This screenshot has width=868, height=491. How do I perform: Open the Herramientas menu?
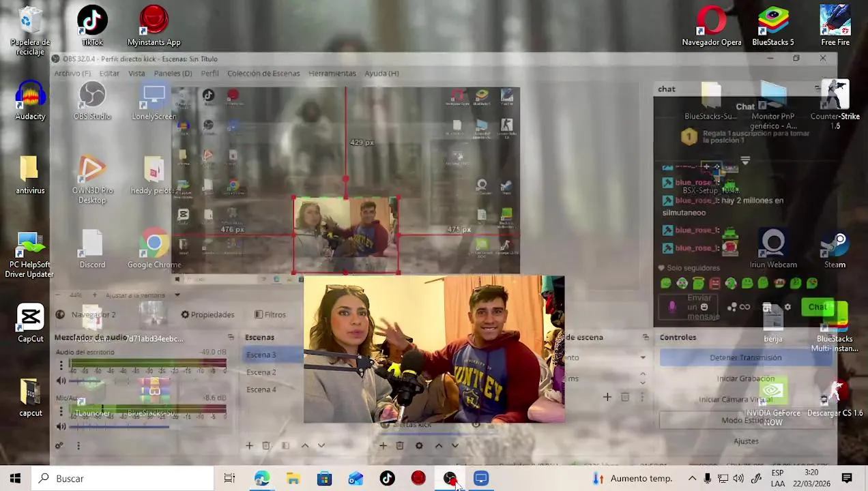pos(332,73)
